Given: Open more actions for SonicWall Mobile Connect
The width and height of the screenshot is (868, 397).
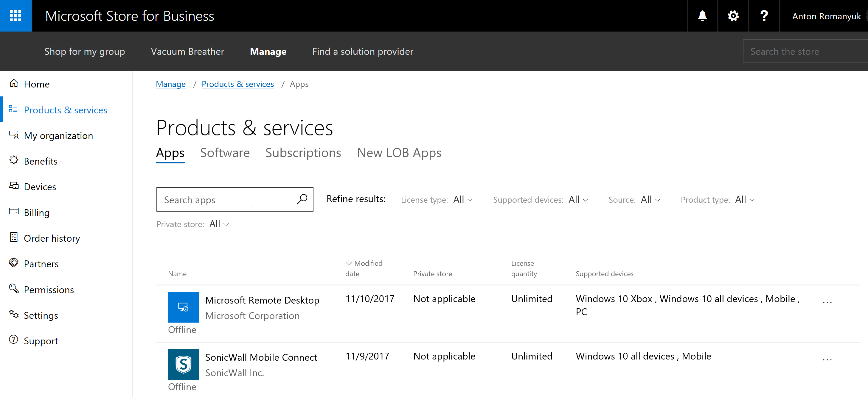Looking at the screenshot, I should [827, 359].
